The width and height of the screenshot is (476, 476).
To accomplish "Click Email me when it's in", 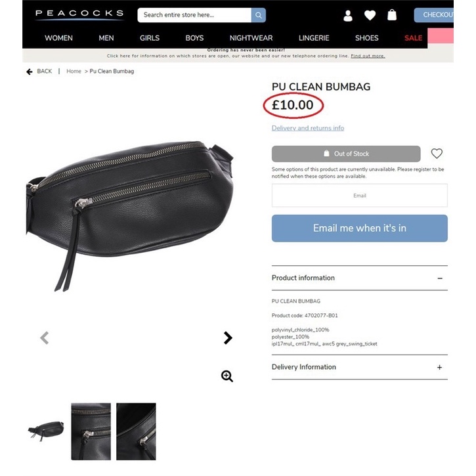I will pyautogui.click(x=359, y=228).
